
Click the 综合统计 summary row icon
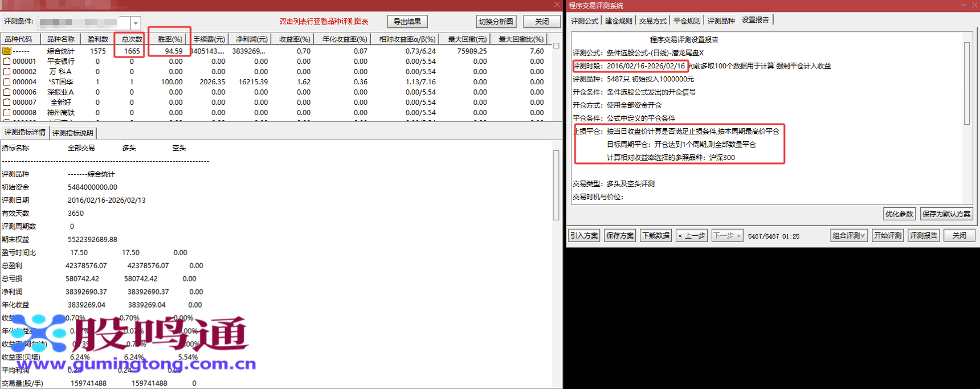click(7, 51)
